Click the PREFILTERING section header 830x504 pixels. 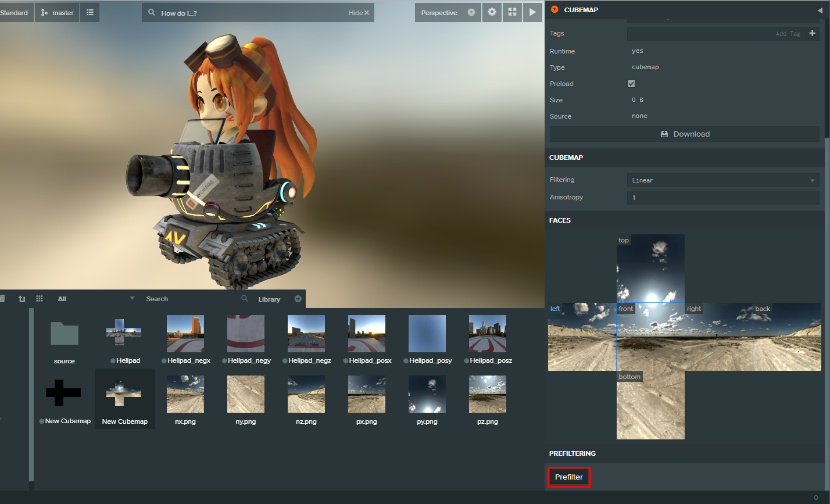click(684, 453)
